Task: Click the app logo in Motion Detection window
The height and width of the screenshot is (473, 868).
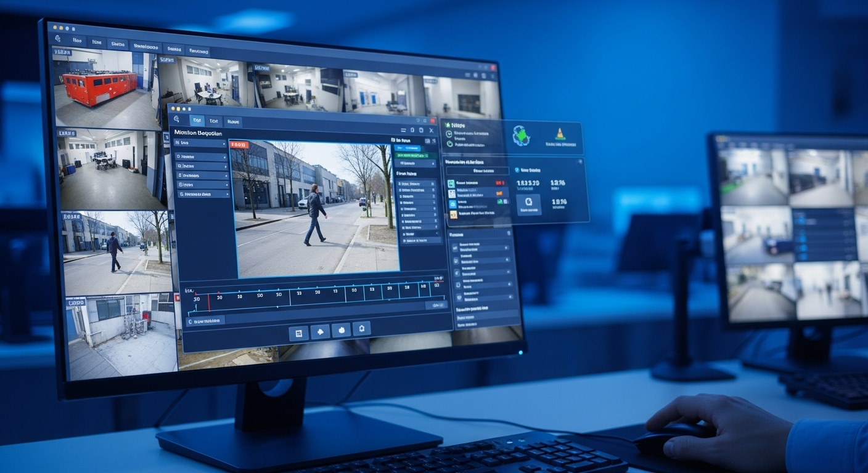Action: pyautogui.click(x=176, y=119)
